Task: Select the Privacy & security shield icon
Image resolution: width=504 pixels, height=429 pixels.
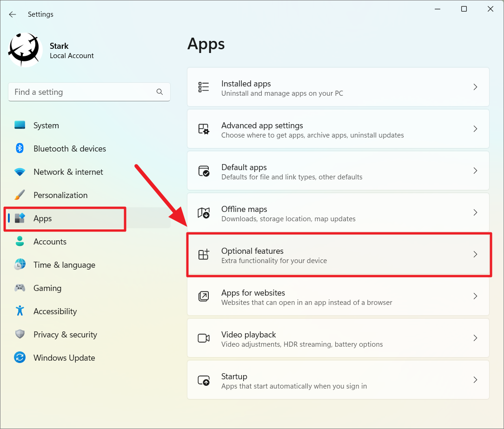Action: tap(20, 335)
